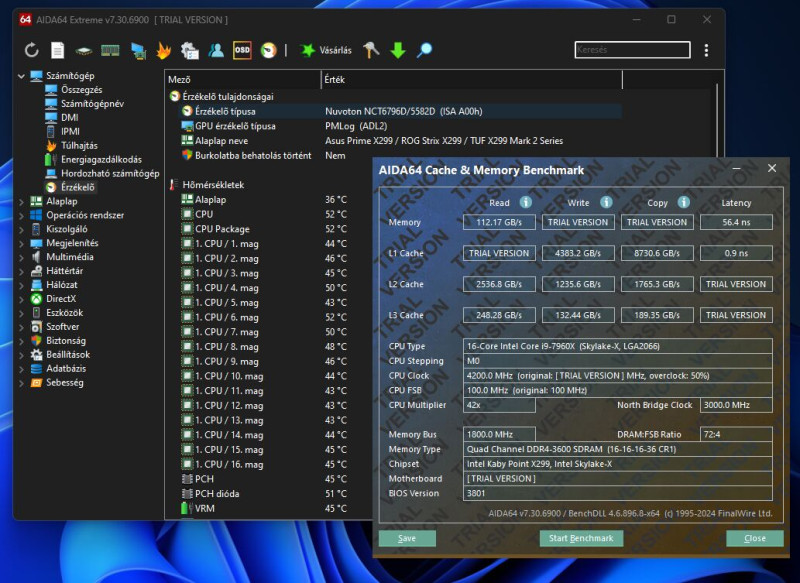
Task: Select the PCH dióda row
Action: click(x=276, y=494)
